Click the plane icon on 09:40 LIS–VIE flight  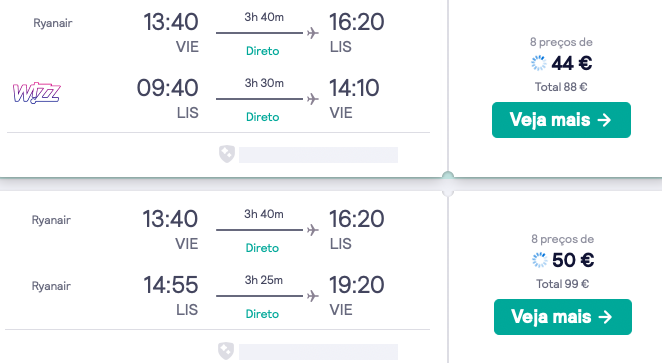pyautogui.click(x=312, y=99)
